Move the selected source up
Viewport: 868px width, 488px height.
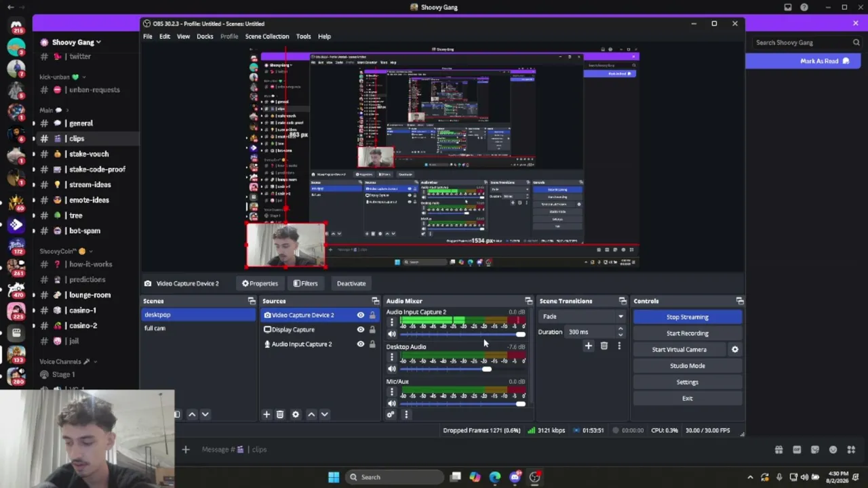coord(311,414)
